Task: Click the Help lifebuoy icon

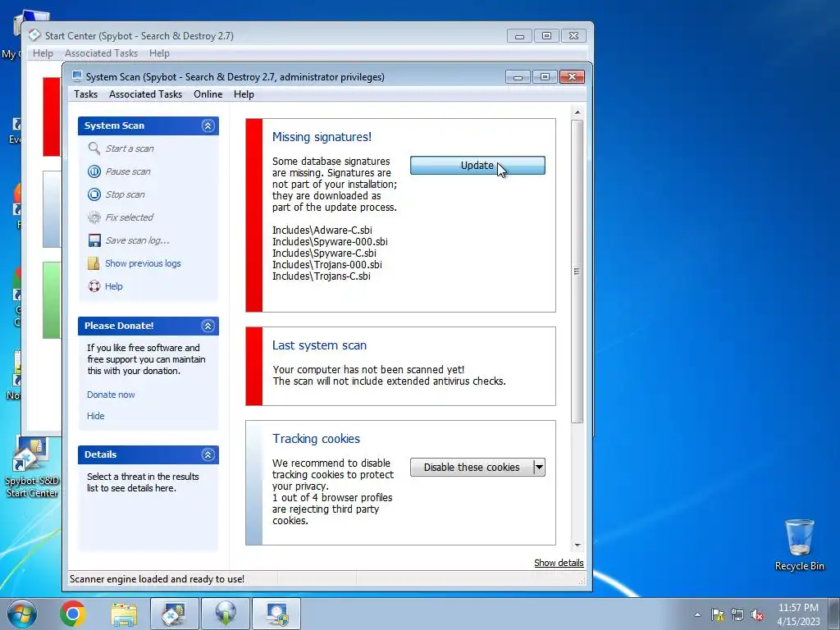Action: coord(94,286)
